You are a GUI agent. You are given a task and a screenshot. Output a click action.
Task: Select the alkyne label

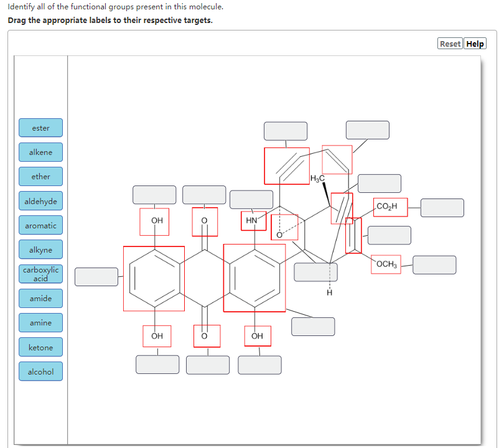pos(40,249)
